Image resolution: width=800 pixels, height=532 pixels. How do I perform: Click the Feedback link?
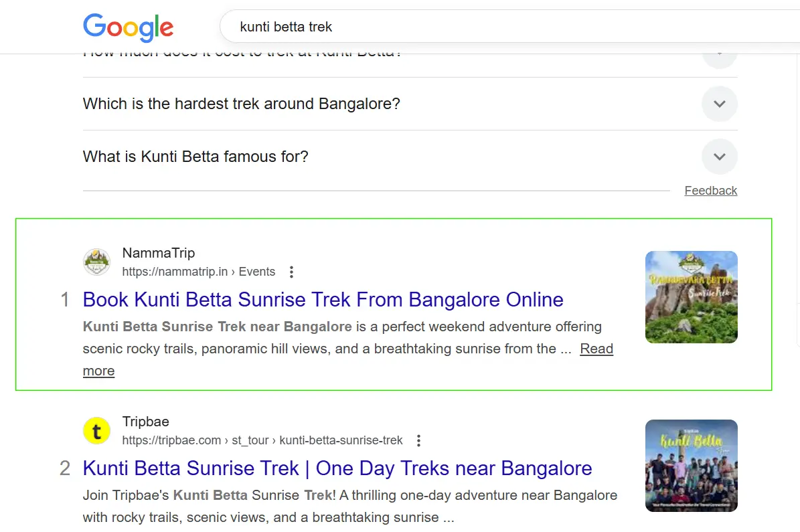710,191
